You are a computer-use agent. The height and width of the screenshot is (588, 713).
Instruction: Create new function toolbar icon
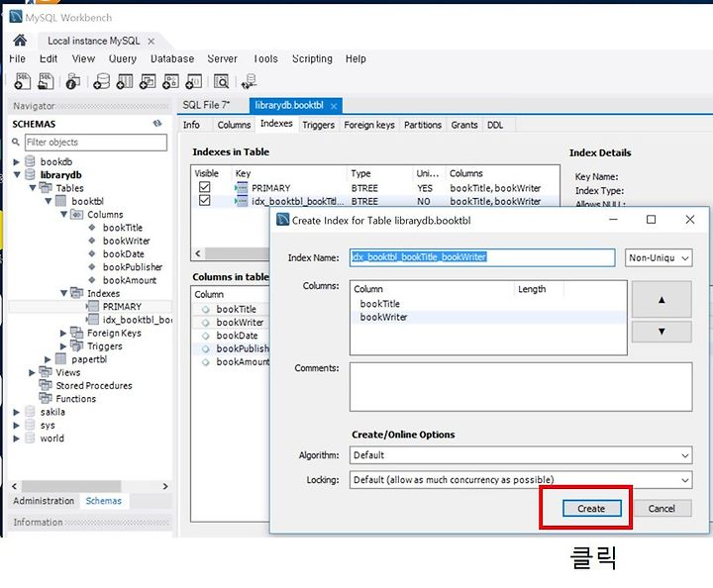(194, 81)
